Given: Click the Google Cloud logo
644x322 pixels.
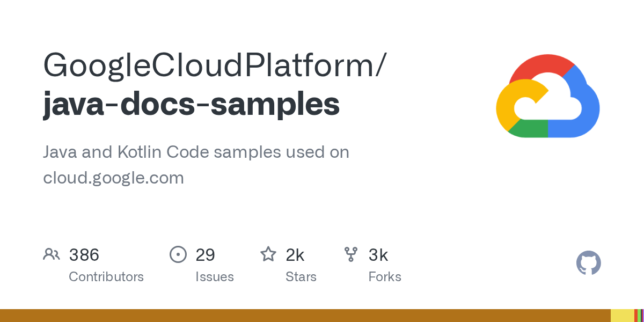Looking at the screenshot, I should (x=547, y=96).
